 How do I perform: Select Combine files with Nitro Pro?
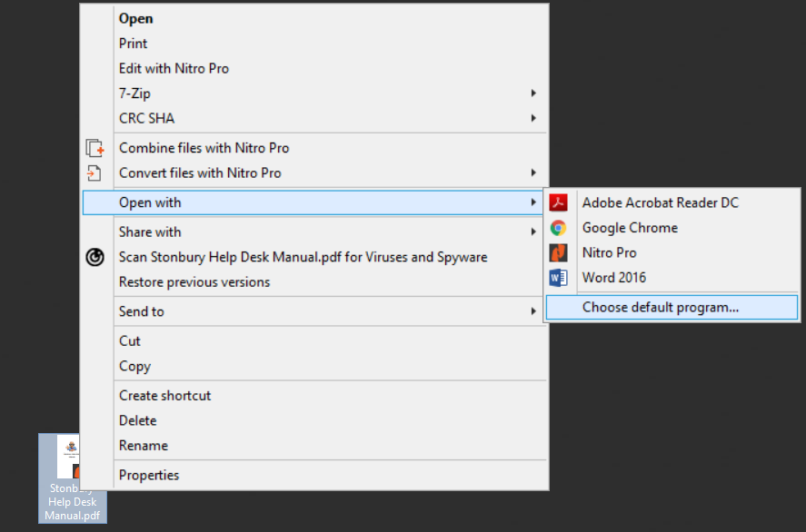314,148
